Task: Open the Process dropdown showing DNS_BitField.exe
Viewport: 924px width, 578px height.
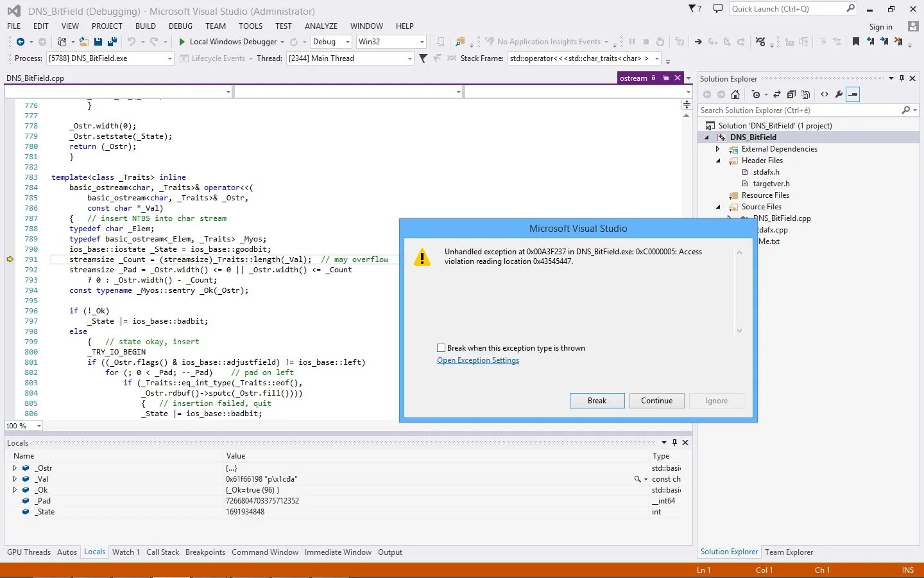Action: (169, 58)
